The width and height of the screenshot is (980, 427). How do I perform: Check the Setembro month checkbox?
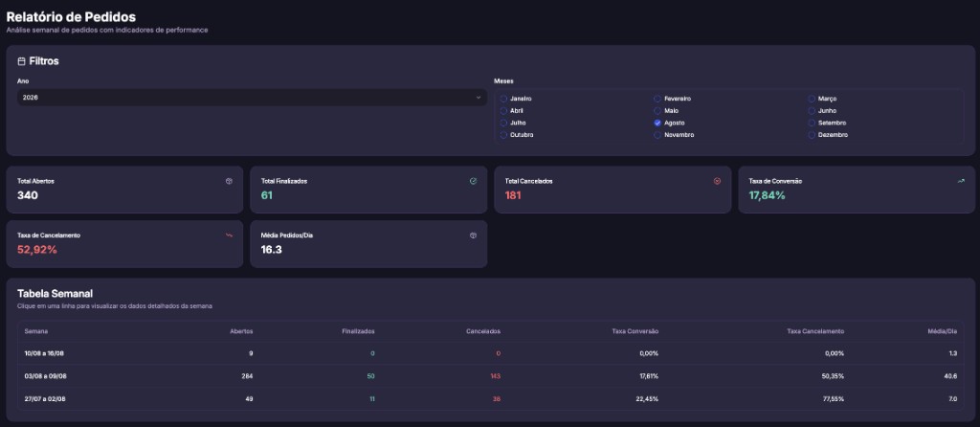tap(812, 123)
